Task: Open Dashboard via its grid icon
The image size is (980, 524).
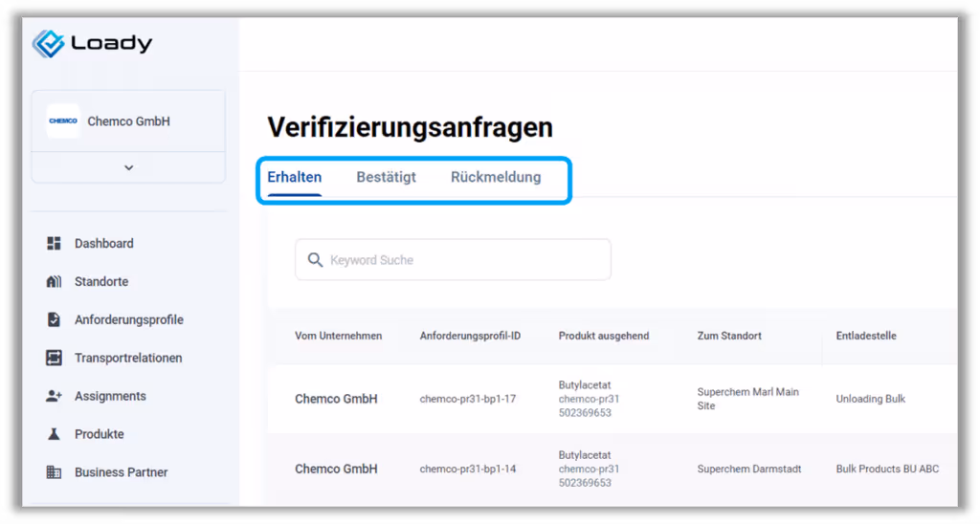Action: tap(54, 243)
